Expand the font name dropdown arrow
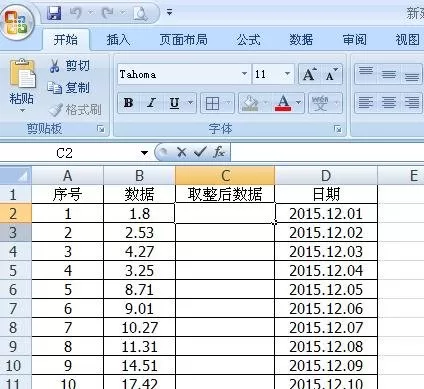424x389 pixels. (x=244, y=74)
